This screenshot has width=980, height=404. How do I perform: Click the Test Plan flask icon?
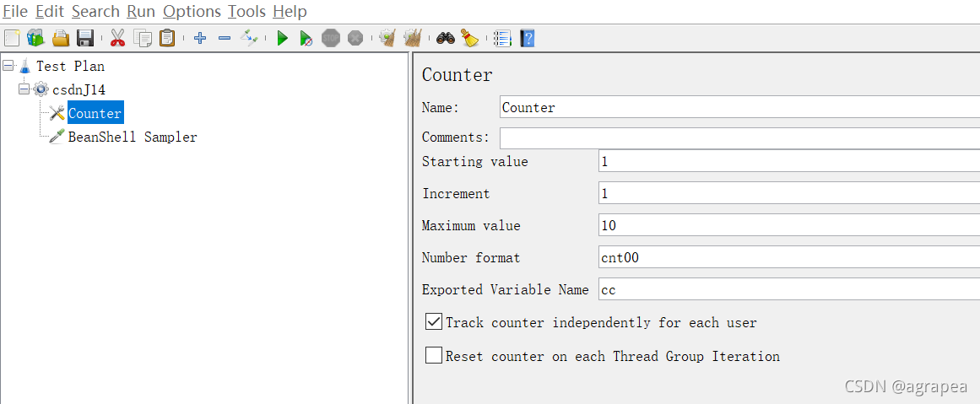25,66
